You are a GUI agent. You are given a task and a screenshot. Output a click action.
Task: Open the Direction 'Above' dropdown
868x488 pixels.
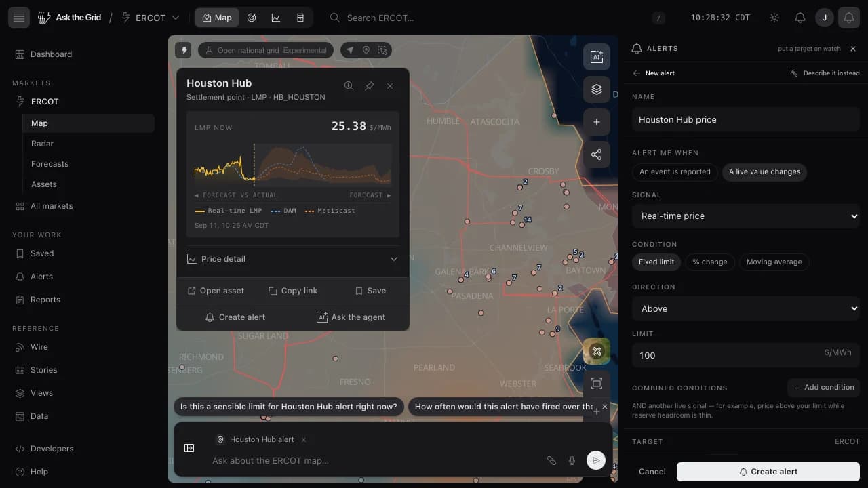point(746,308)
